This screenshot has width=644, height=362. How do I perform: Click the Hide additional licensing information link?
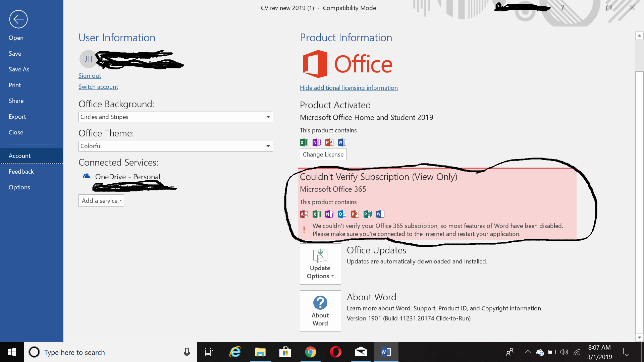[348, 87]
